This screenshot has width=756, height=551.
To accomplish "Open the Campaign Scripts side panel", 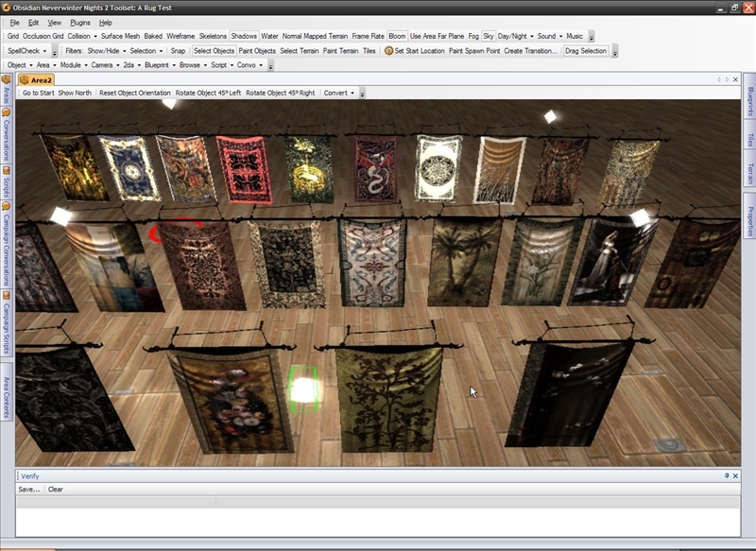I will 6,324.
